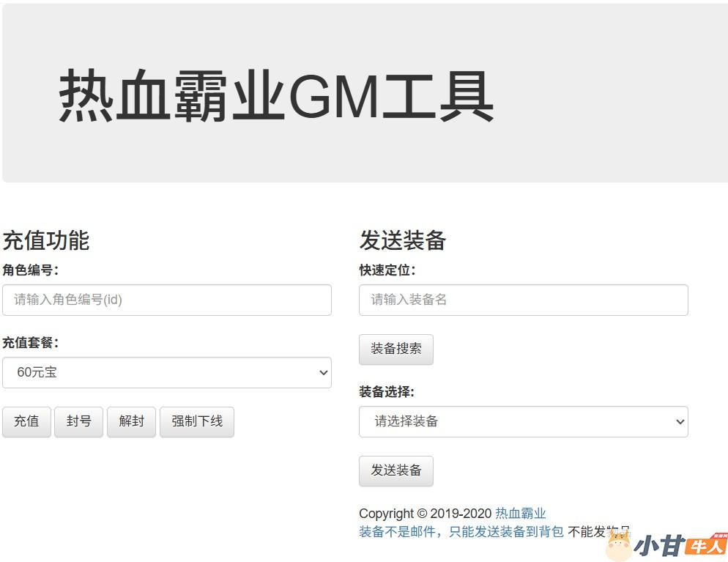Click the 充值功能 section heading
The height and width of the screenshot is (562, 728).
(x=45, y=240)
